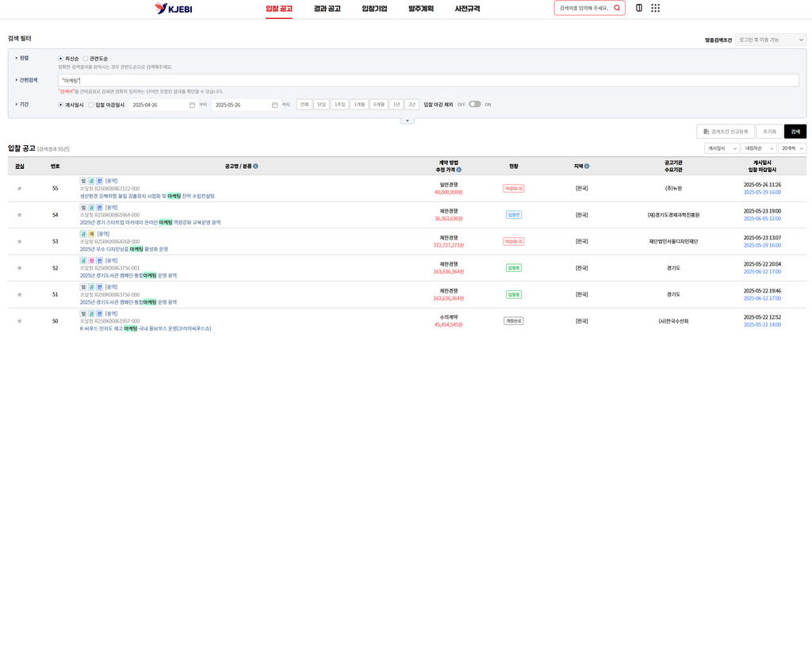This screenshot has height=647, width=812.
Task: Click (재)경기도경제과학진흥원 organization cell
Action: coord(673,215)
